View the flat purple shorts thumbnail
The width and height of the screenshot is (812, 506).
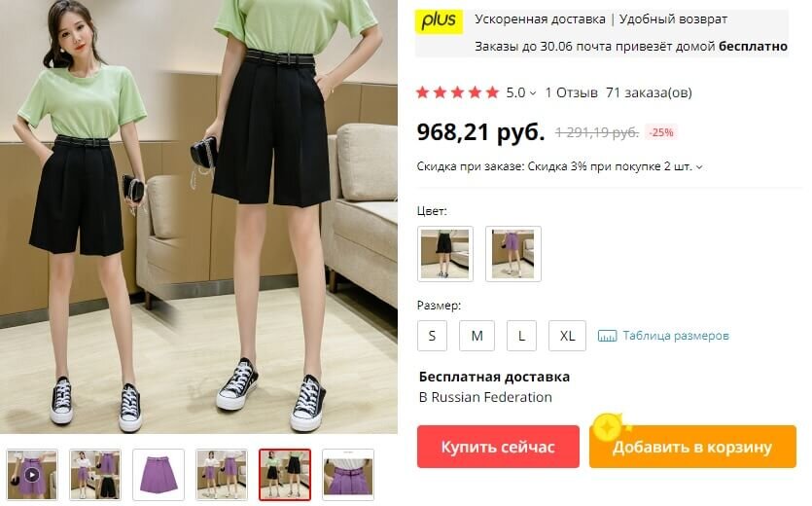click(159, 475)
